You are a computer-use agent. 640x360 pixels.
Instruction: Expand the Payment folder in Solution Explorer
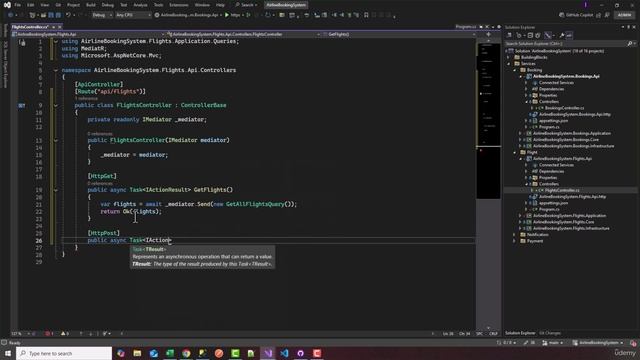[x=514, y=241]
